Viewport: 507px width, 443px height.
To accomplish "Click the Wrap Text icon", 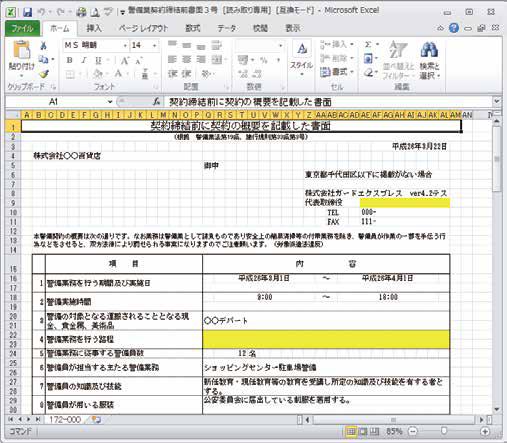I will 217,45.
